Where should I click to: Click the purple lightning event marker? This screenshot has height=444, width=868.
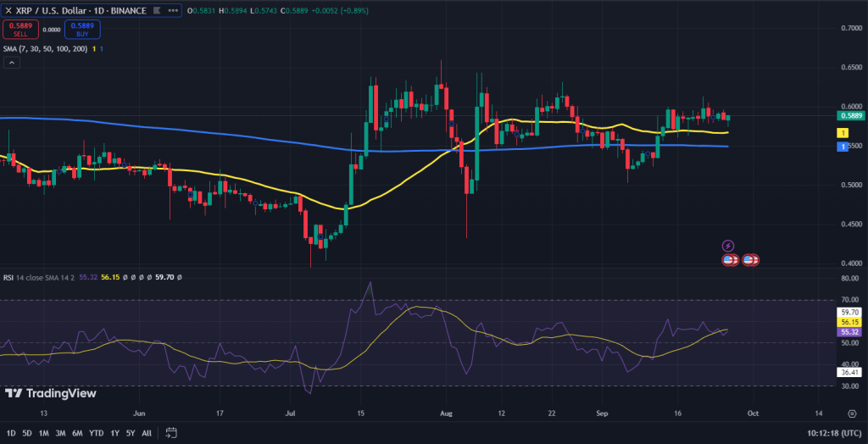coord(728,245)
